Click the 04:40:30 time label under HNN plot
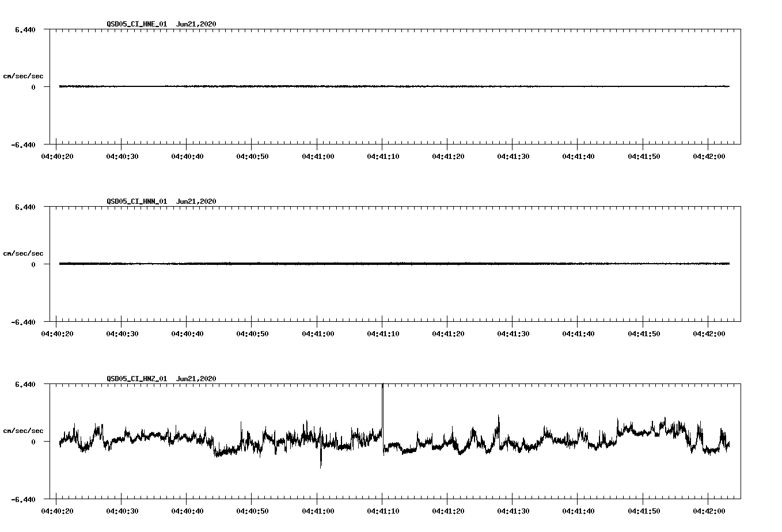 click(x=122, y=334)
